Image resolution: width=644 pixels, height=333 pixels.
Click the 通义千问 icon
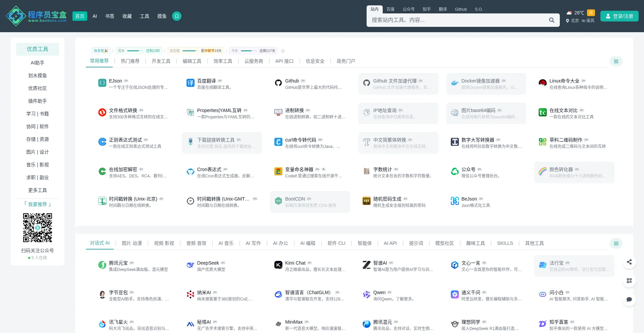[x=454, y=294]
